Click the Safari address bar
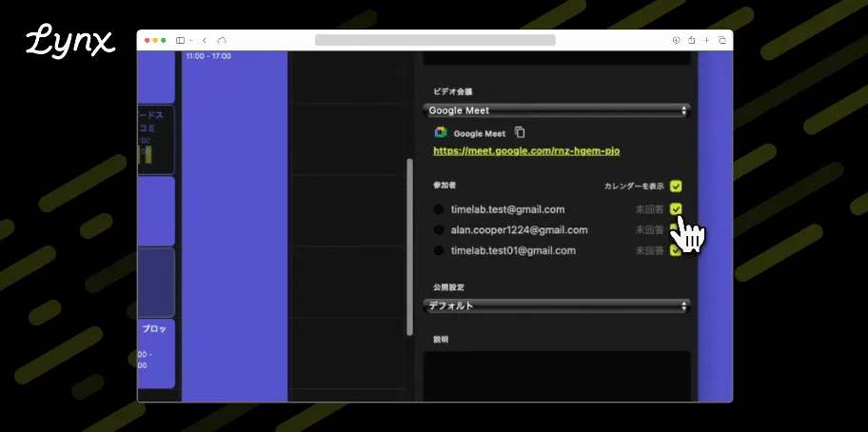 point(435,40)
